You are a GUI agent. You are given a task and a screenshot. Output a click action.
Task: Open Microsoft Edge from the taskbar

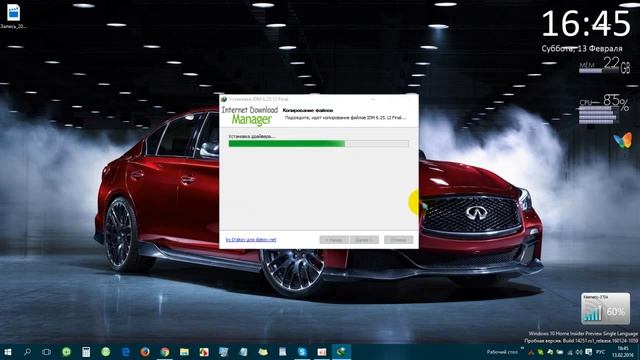125,352
